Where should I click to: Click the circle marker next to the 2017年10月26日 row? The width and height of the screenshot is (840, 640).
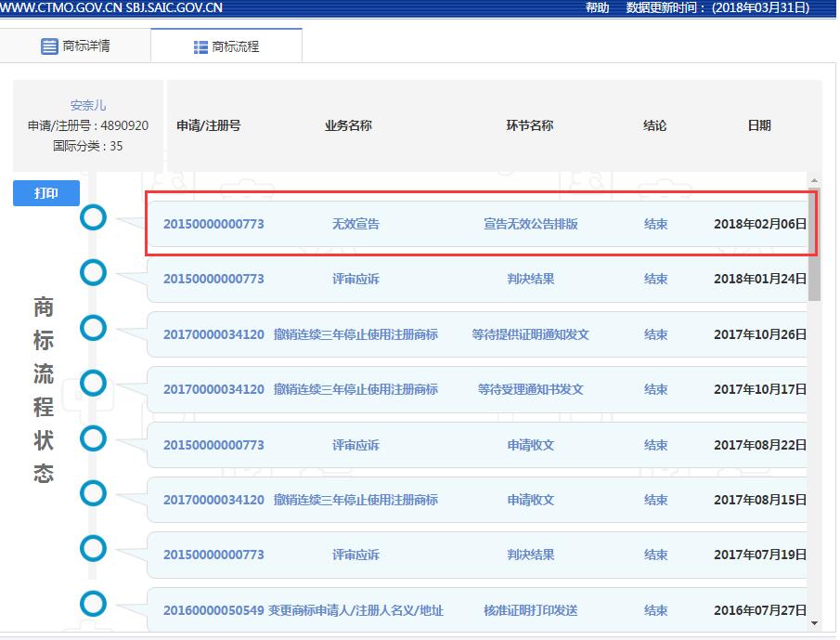93,328
